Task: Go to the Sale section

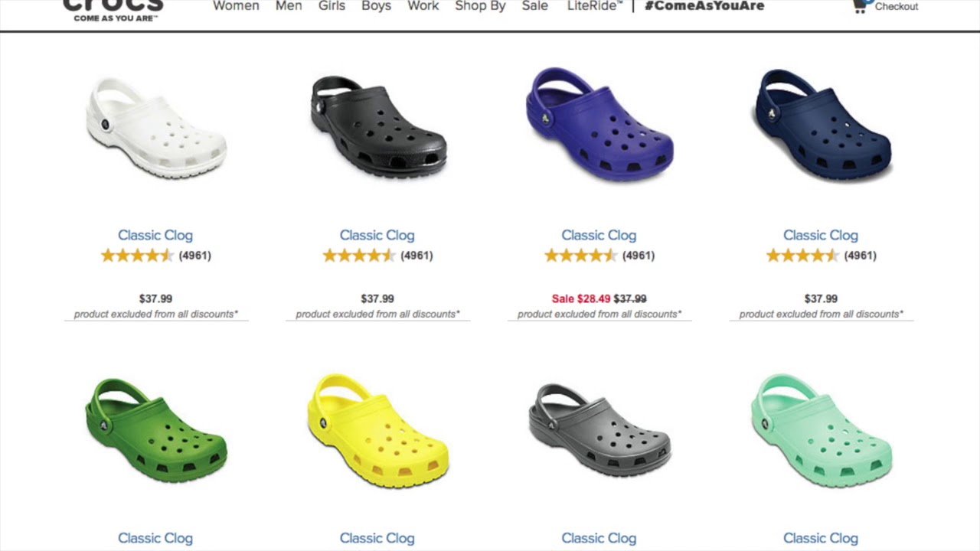Action: coord(534,6)
